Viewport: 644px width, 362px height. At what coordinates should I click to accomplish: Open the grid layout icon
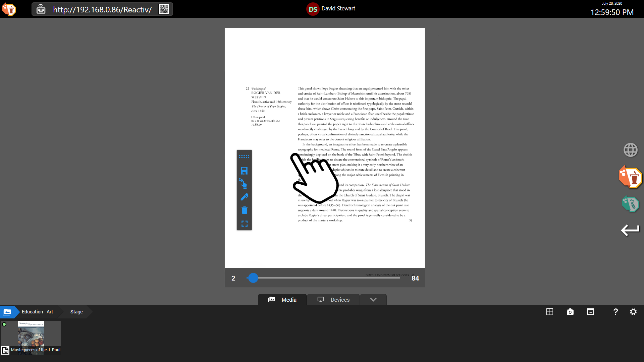pos(550,312)
